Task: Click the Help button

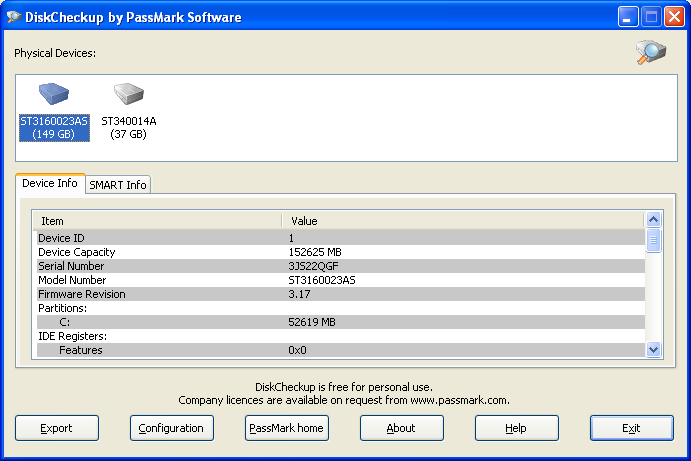Action: tap(516, 428)
